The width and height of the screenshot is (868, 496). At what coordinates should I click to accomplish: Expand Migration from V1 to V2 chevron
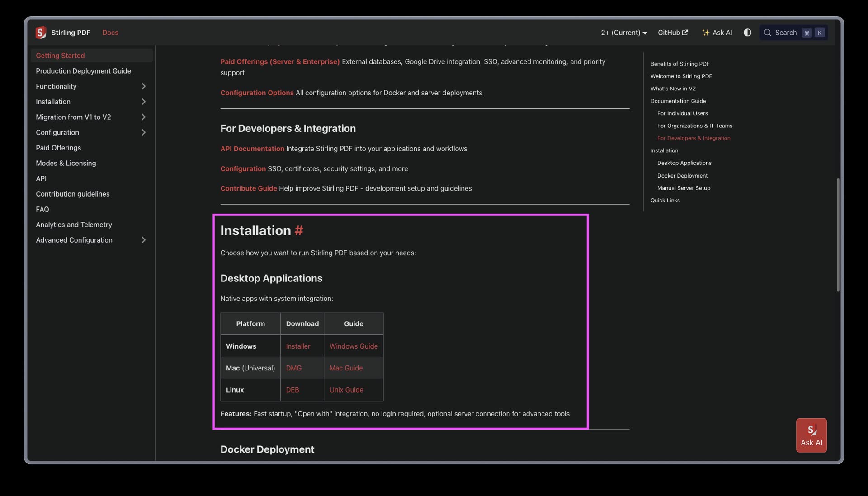(143, 117)
